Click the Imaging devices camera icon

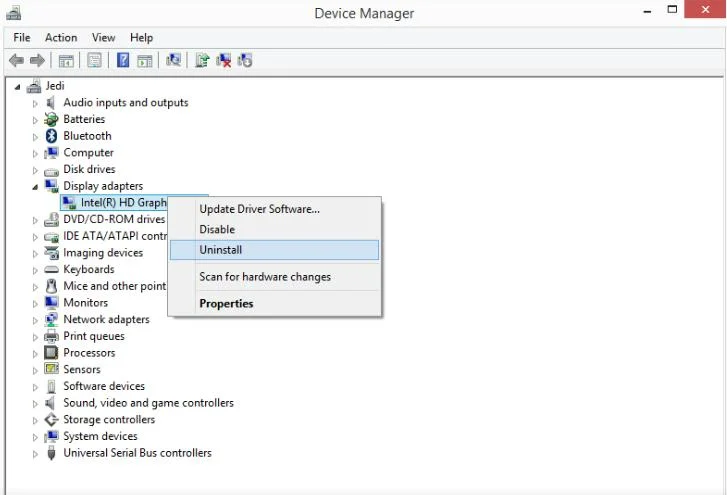tap(51, 253)
